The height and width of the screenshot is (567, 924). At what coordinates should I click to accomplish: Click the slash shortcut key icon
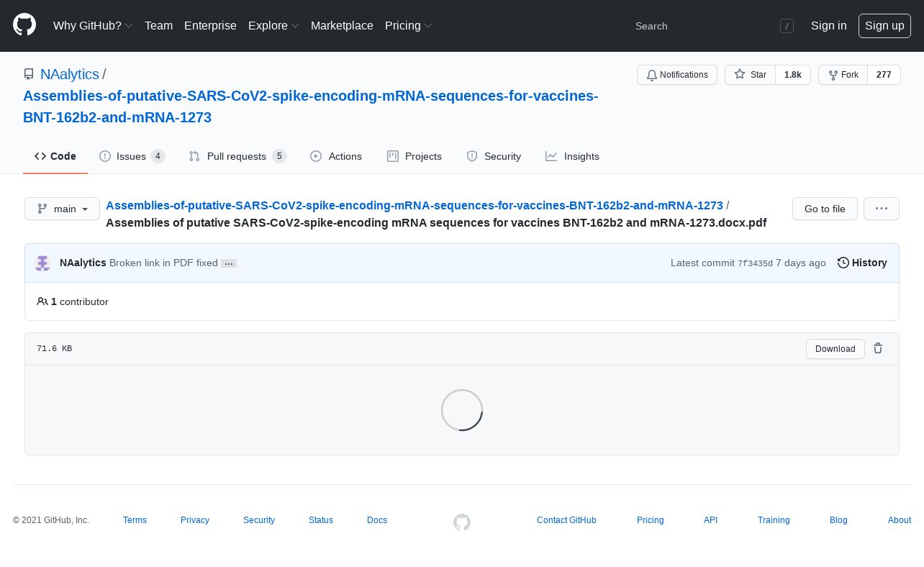[787, 26]
